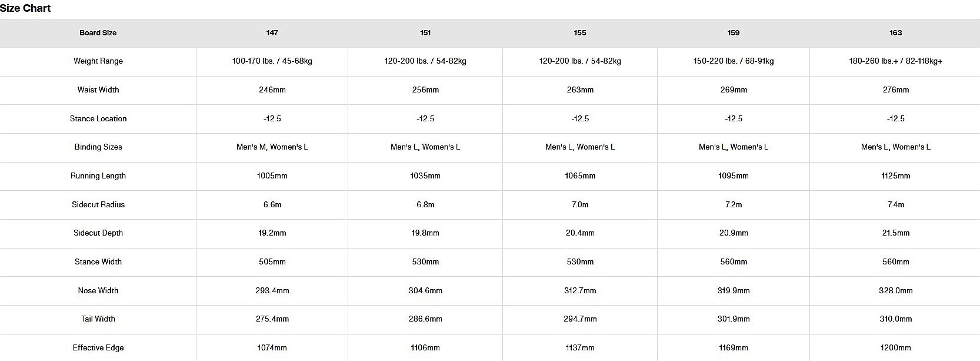Choose the 155 board size column header
This screenshot has height=361, width=980.
tap(580, 33)
